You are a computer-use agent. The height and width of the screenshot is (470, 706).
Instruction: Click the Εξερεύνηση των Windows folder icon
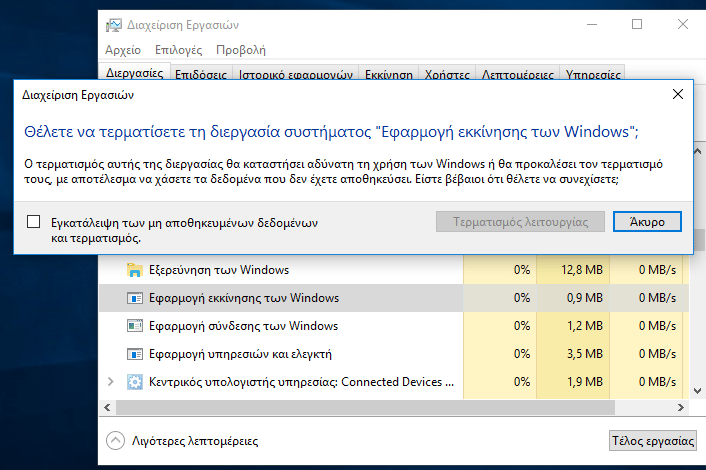click(135, 270)
